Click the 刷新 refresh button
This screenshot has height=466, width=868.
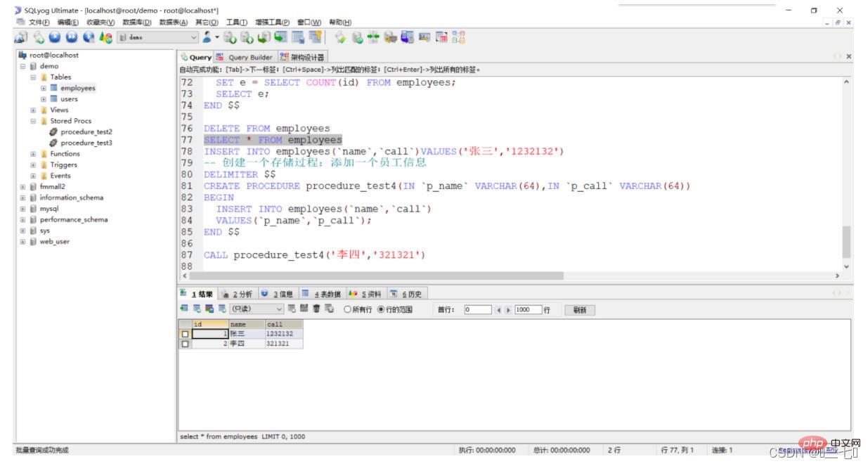pyautogui.click(x=580, y=309)
